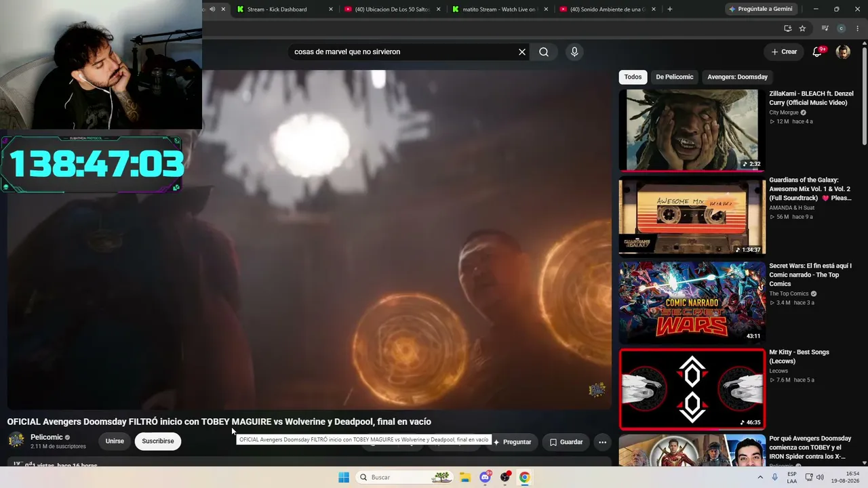Viewport: 868px width, 488px height.
Task: Open OBS Studio from the taskbar
Action: (x=505, y=477)
